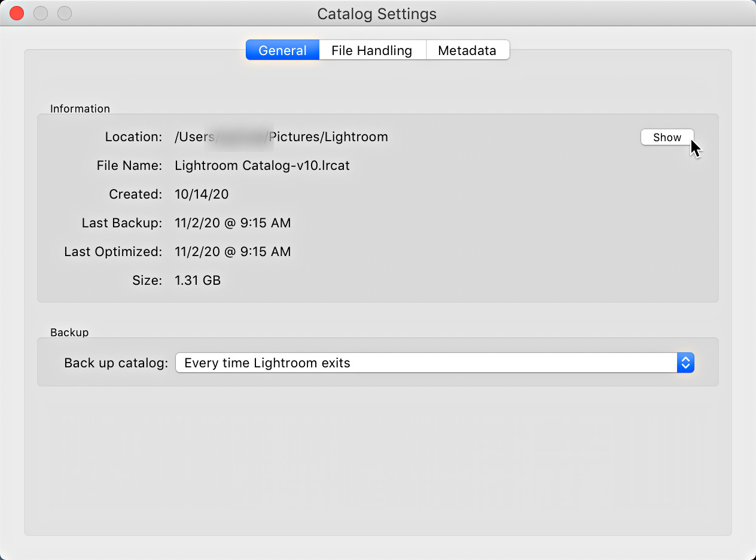
Task: Click the Backup section label
Action: 69,332
